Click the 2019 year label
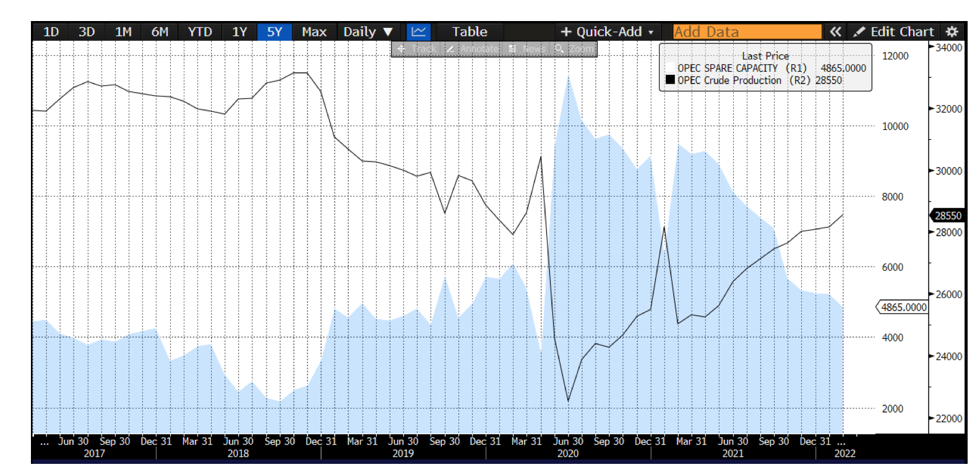 pos(403,453)
